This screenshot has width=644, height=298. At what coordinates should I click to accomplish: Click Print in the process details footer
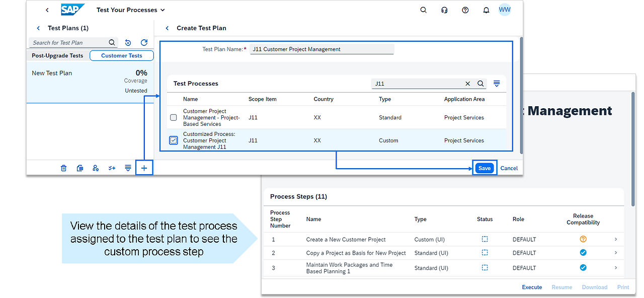[x=623, y=287]
